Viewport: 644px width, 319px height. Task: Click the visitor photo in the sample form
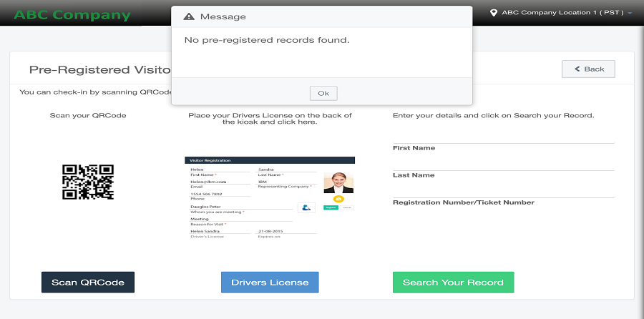[x=338, y=182]
